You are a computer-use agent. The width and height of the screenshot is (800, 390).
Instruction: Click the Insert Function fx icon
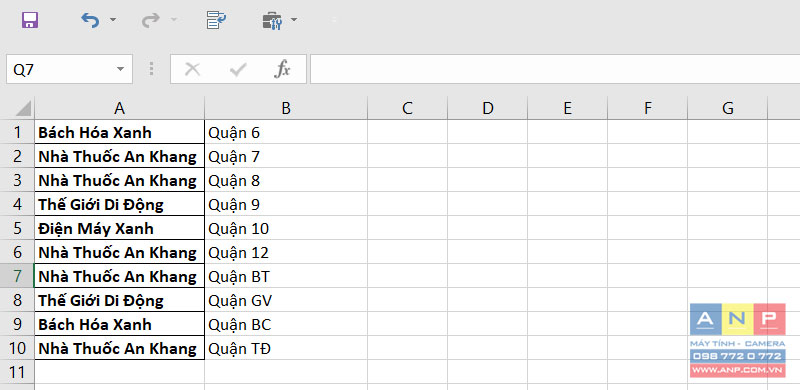tap(282, 69)
